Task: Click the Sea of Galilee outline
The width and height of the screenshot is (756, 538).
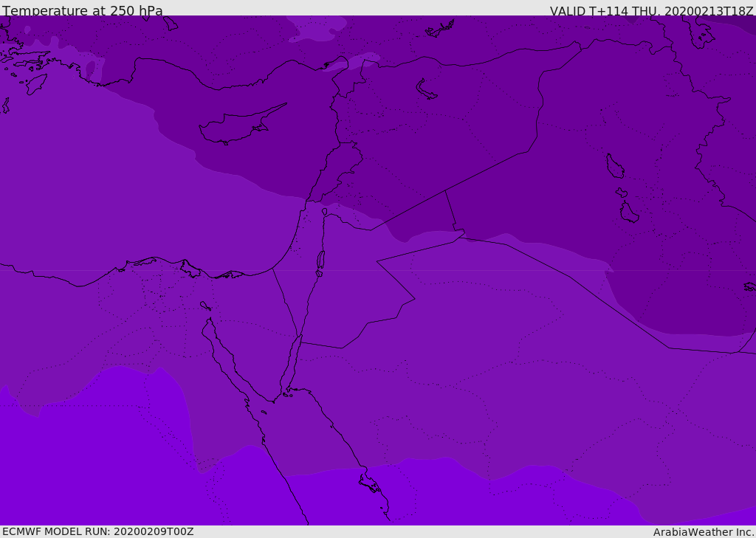Action: (x=324, y=212)
